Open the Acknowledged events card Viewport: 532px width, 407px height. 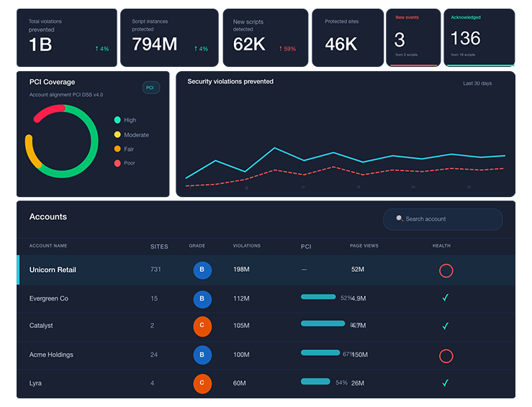point(479,37)
